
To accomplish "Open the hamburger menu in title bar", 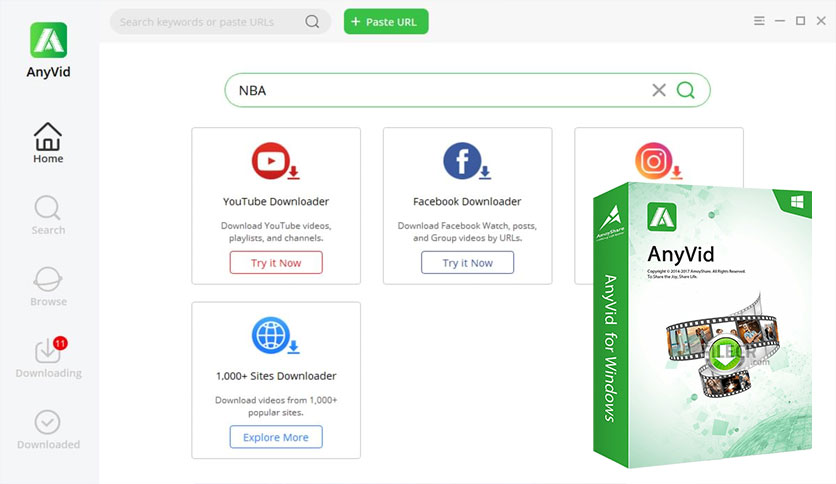I will tap(759, 20).
